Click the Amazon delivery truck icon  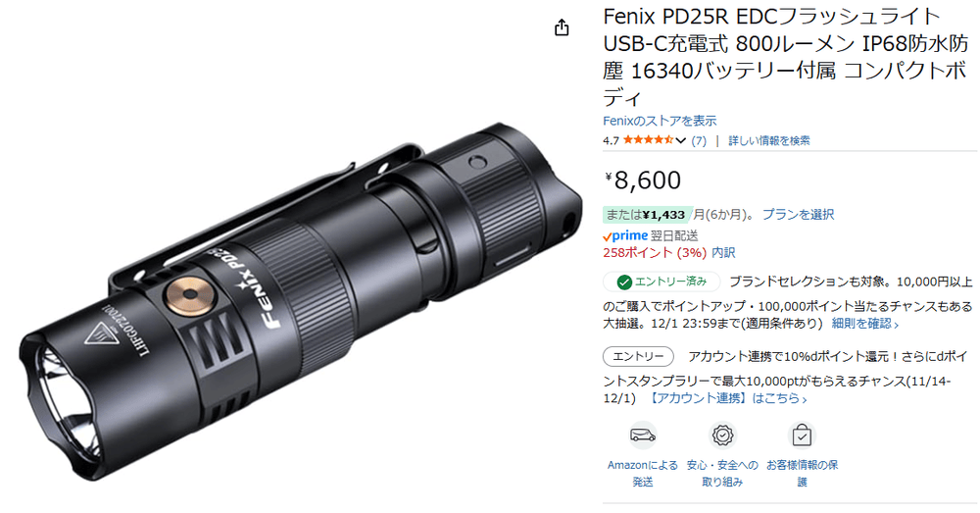pos(643,436)
